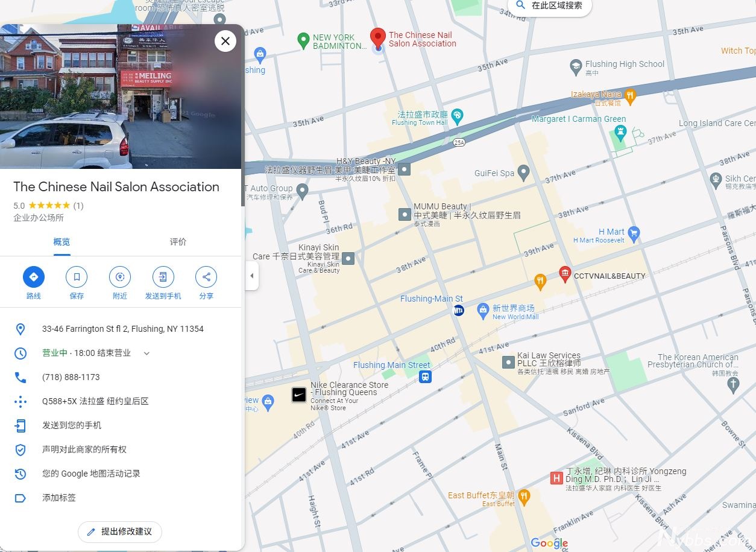
Task: Close the place details panel
Action: click(x=225, y=41)
